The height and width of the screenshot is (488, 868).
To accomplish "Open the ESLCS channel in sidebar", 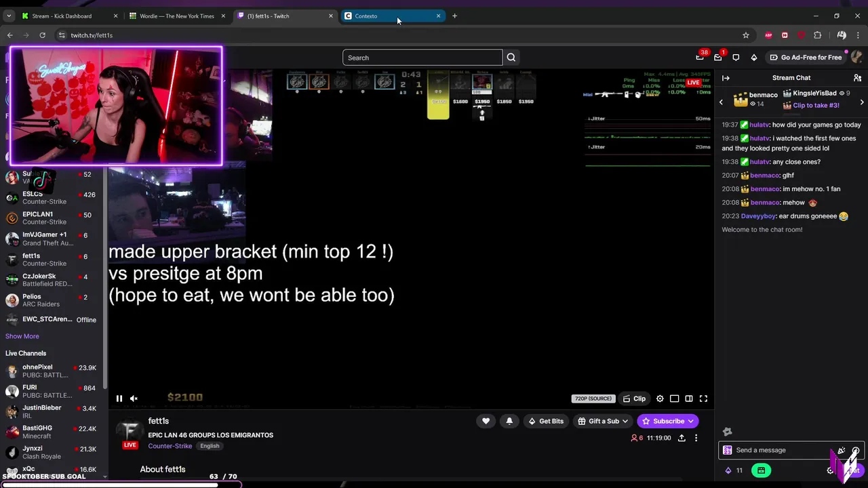I will 53,198.
